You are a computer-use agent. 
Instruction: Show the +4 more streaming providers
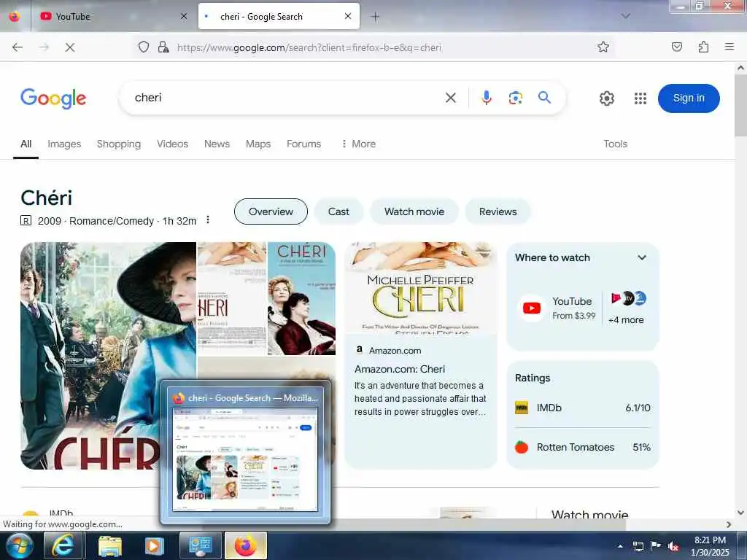pyautogui.click(x=626, y=320)
